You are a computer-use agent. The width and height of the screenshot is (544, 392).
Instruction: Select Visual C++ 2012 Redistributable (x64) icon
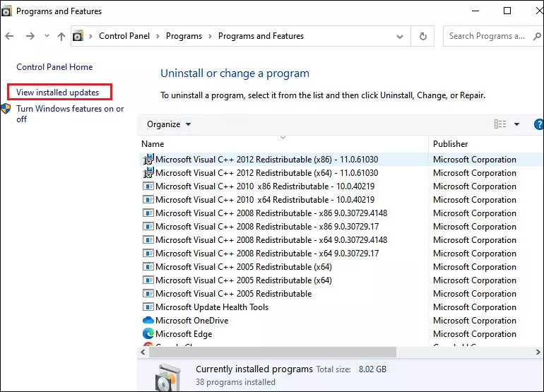tap(148, 173)
